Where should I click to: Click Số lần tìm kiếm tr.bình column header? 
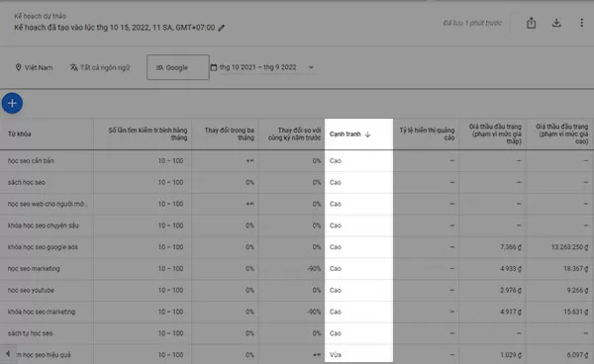(148, 134)
